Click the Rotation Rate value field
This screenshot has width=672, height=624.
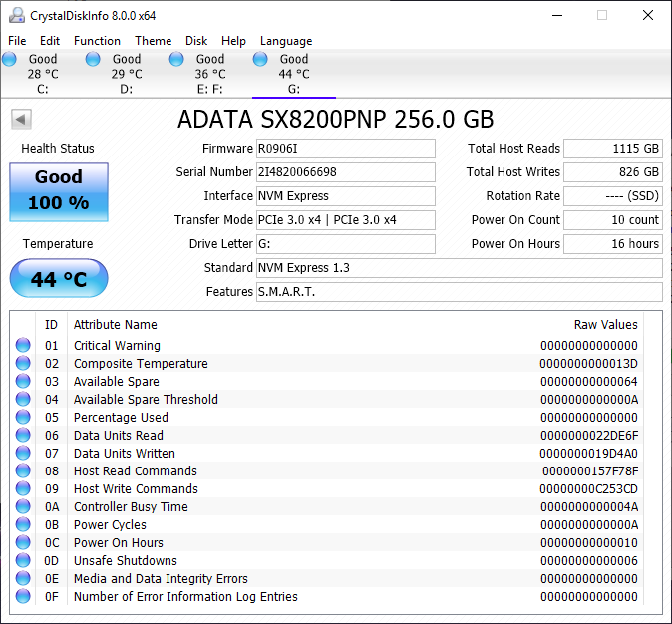tap(613, 196)
